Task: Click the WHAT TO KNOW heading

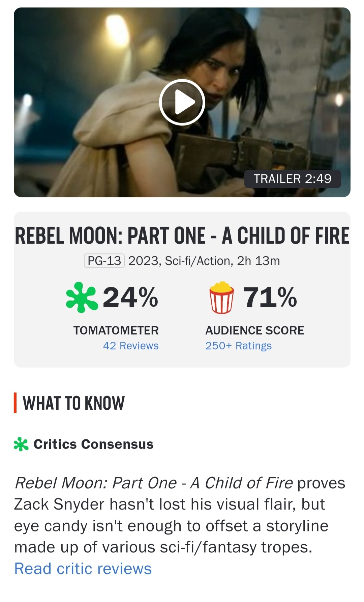Action: (73, 403)
